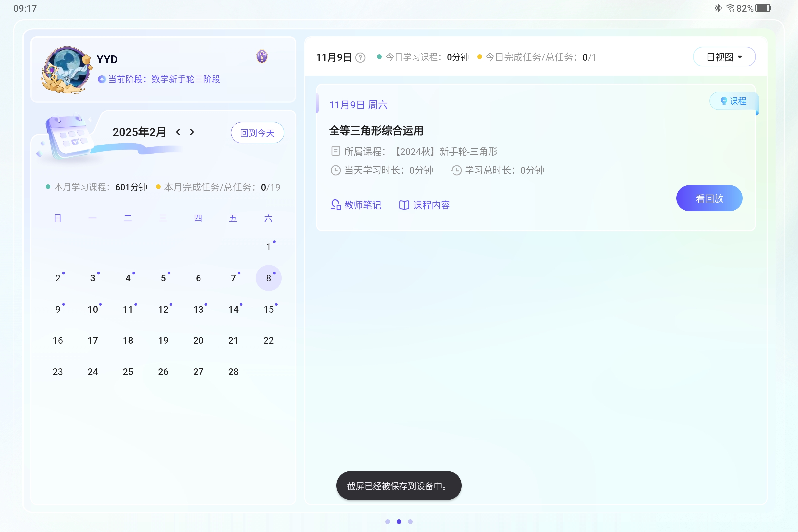Select February 11 on calendar
This screenshot has width=798, height=532.
point(128,309)
